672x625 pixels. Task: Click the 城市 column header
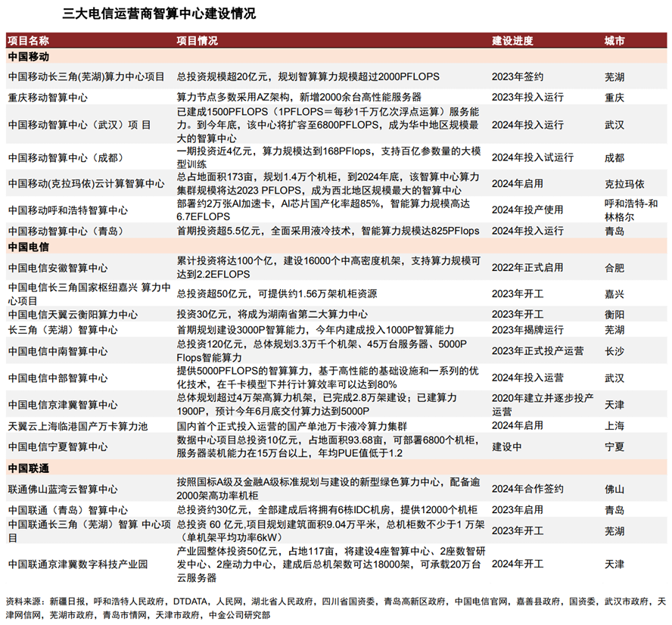pos(614,41)
